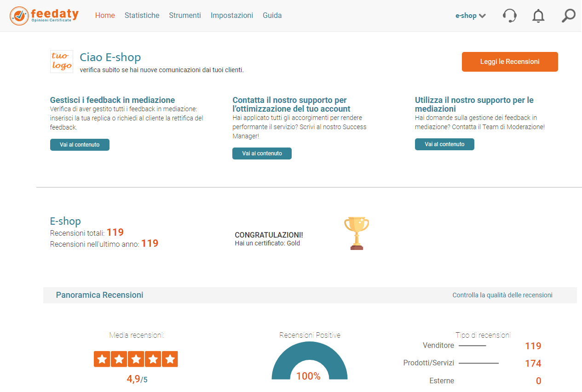Open the Impostazioni menu
582x392 pixels.
pyautogui.click(x=232, y=16)
